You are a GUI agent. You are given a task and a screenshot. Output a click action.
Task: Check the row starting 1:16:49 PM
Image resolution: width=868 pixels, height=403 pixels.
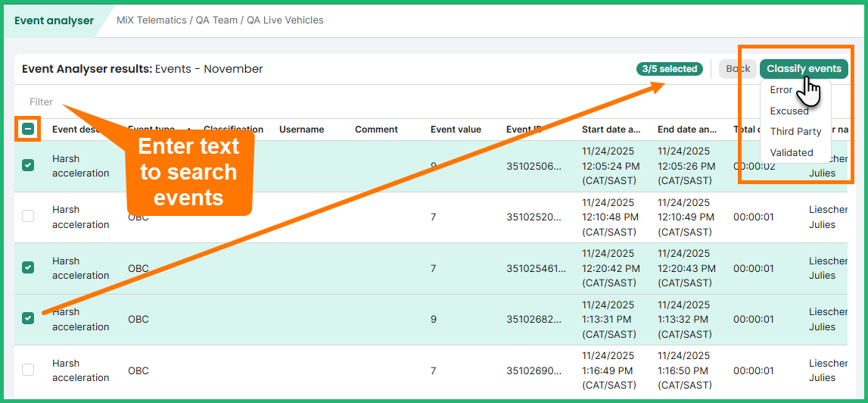coord(28,370)
